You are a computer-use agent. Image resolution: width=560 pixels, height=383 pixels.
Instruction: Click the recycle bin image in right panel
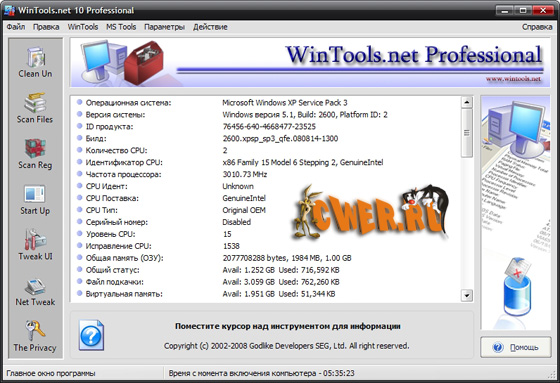(x=518, y=287)
